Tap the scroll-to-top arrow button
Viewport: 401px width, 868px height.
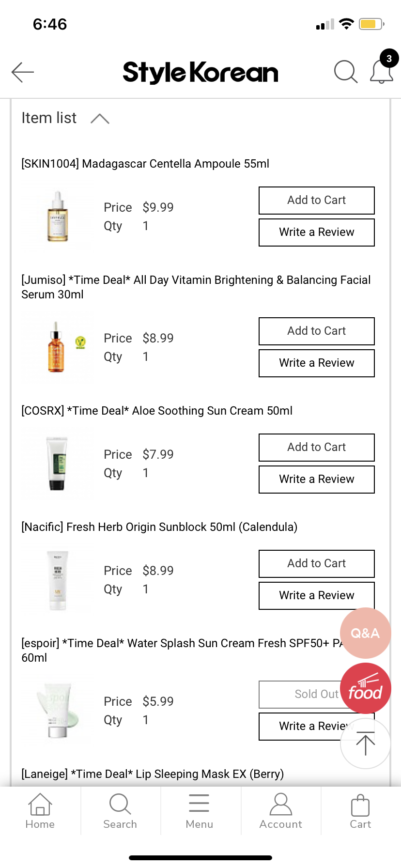(365, 744)
